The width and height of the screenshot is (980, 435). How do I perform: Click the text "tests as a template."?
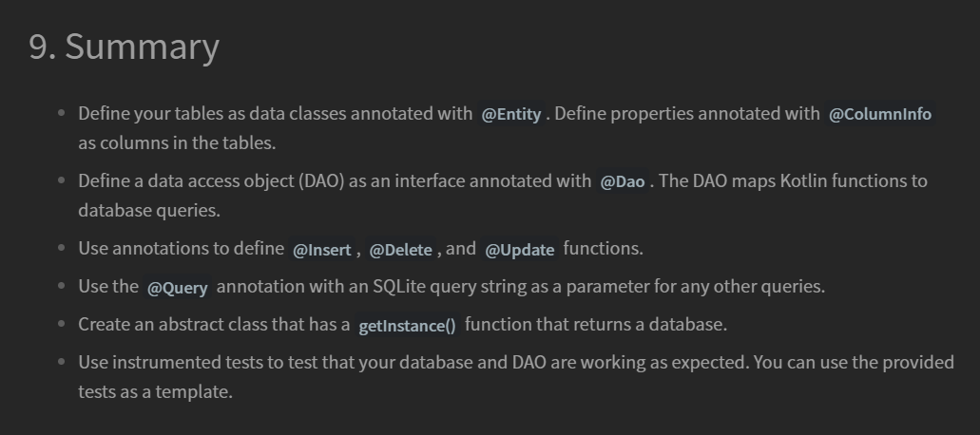coord(156,392)
